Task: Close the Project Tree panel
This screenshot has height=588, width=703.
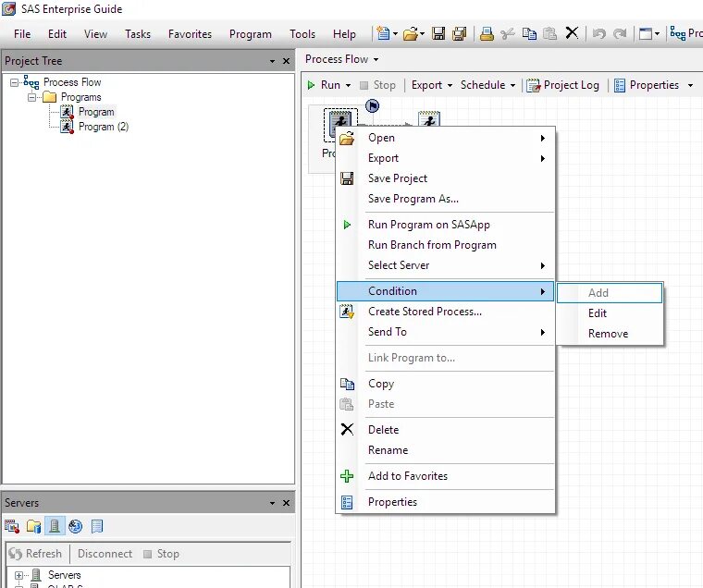Action: pyautogui.click(x=286, y=61)
